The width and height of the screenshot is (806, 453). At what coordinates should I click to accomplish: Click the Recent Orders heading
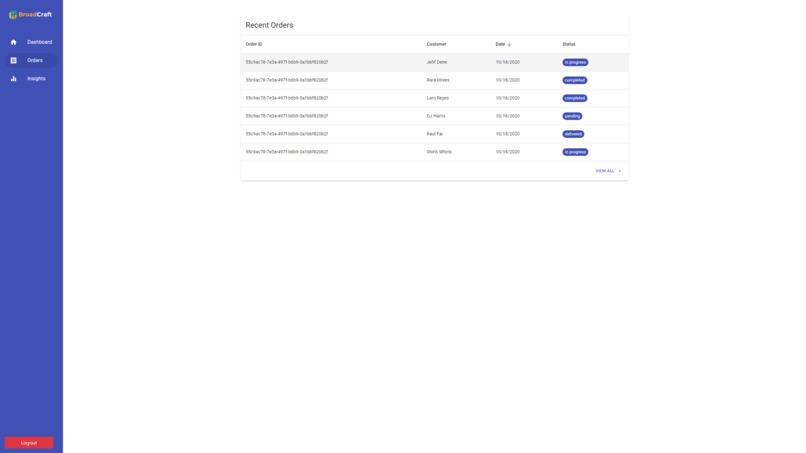[269, 25]
